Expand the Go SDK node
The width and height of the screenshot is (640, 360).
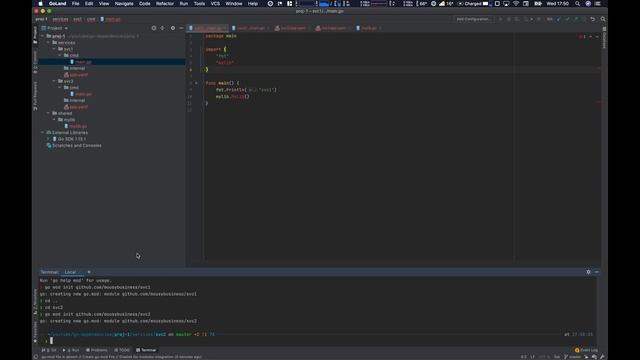[48, 139]
